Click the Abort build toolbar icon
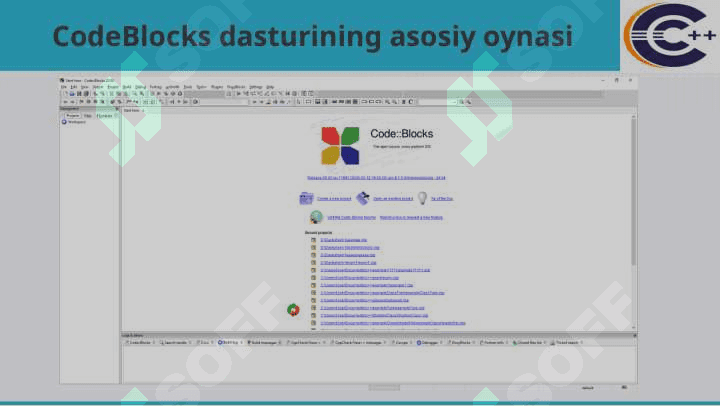The image size is (720, 406). coord(180,94)
